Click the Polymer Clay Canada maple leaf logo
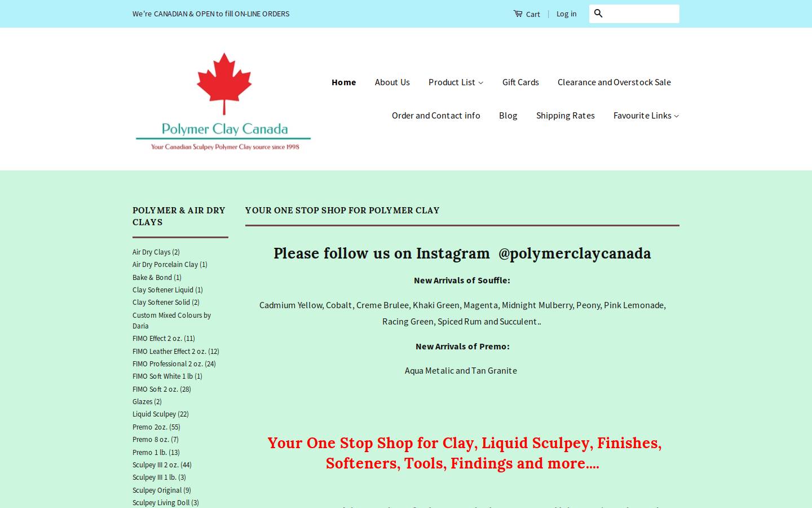Screen dimensions: 812x508 [x=223, y=102]
